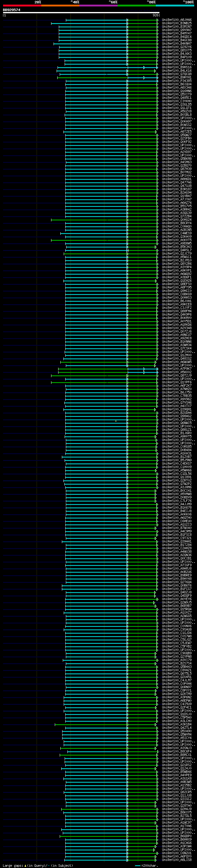Screen dimensions: 197x868
Task: Click hit label UniRef100_A8TZE5
Action: click(x=177, y=132)
